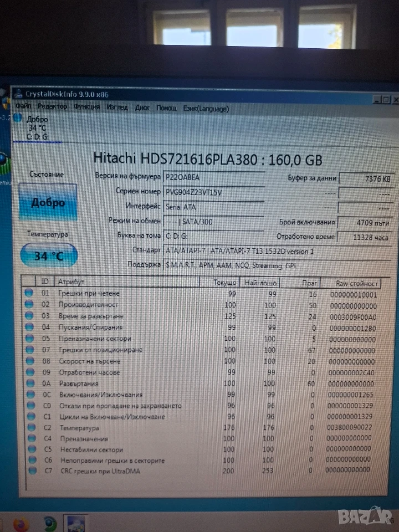Click status orb for C4 Преназначения

32,438
